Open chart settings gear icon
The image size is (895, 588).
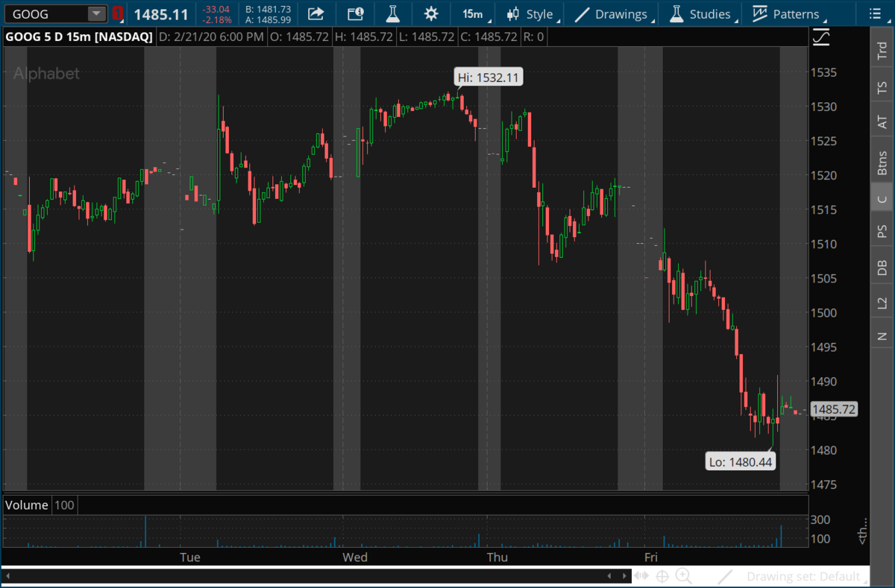pyautogui.click(x=430, y=13)
